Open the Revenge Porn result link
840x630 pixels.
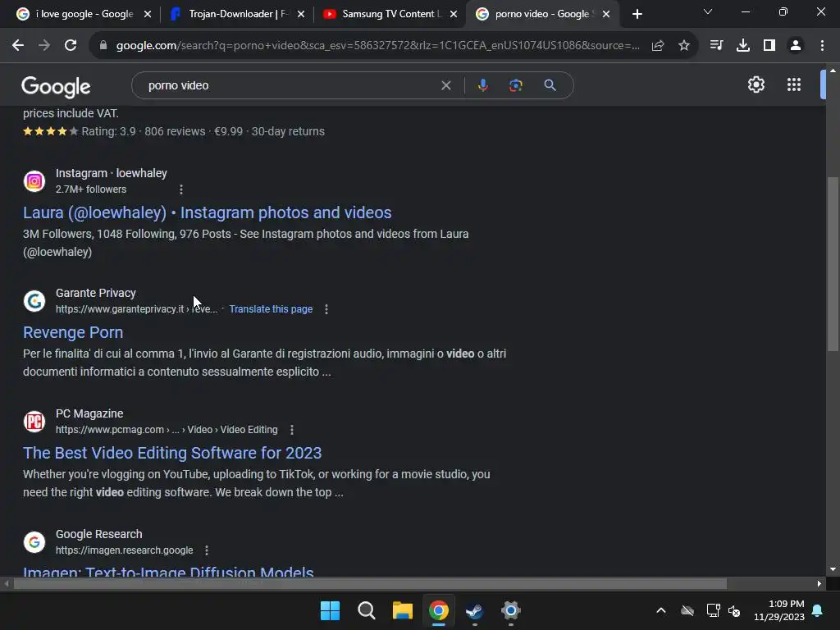pos(73,333)
